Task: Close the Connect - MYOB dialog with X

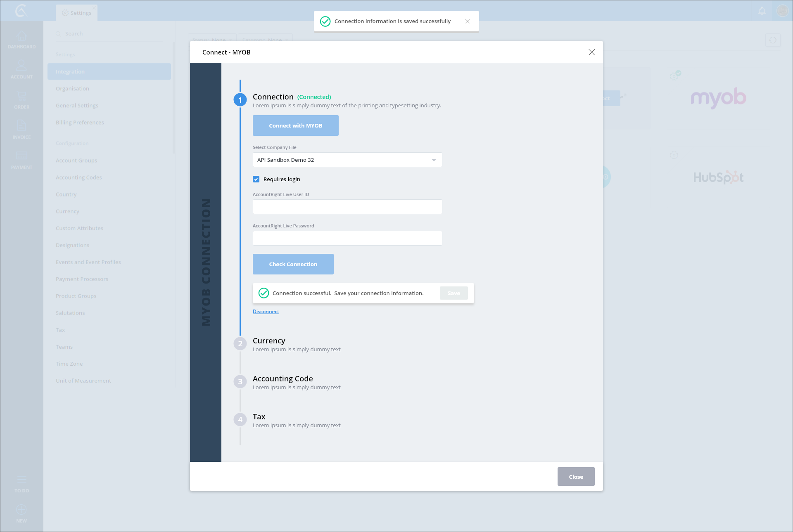Action: pos(591,52)
